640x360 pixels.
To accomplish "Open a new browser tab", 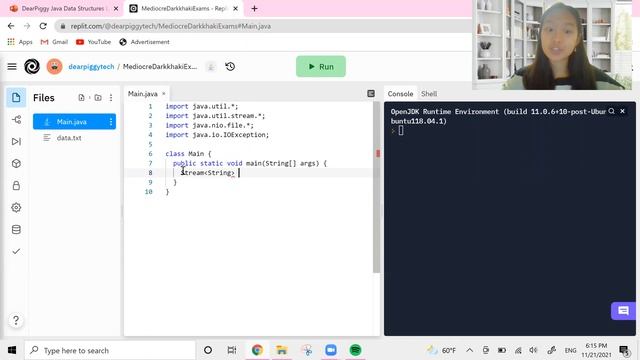I will (x=254, y=9).
